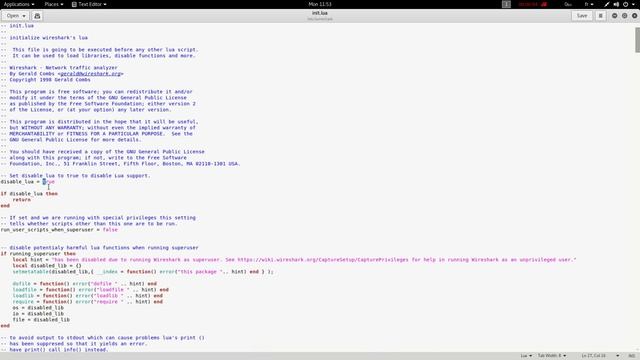This screenshot has height=360, width=640.
Task: Save the init.lua file
Action: click(x=582, y=16)
